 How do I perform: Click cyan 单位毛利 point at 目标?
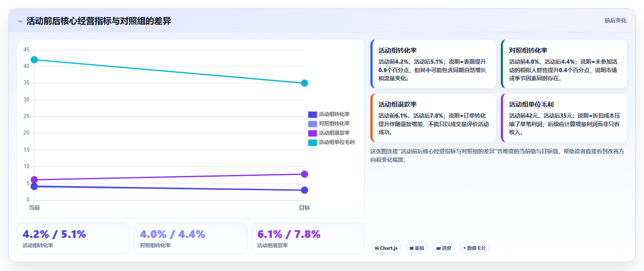point(305,83)
